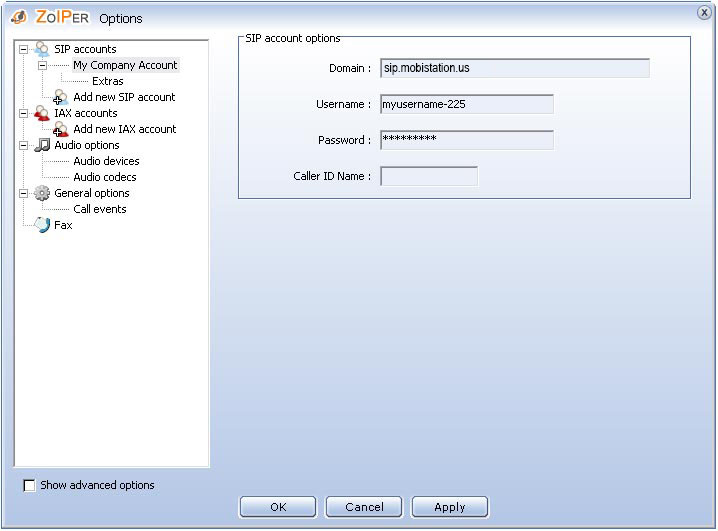Click the red IAX accounts icon

click(x=42, y=113)
